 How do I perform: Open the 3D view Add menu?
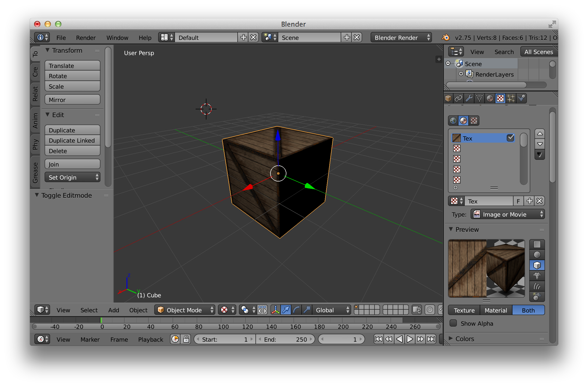point(114,310)
